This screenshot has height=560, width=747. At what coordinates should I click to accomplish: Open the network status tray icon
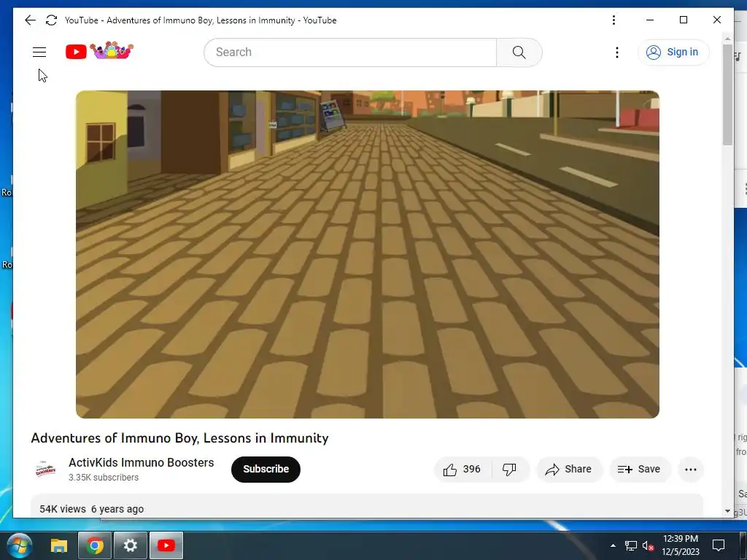(631, 545)
